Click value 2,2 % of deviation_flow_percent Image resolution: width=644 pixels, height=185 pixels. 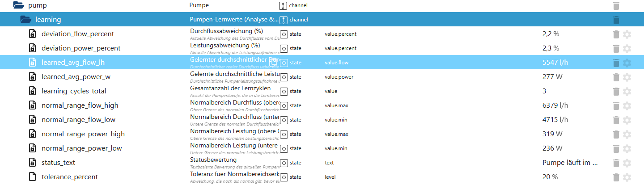[x=551, y=34]
